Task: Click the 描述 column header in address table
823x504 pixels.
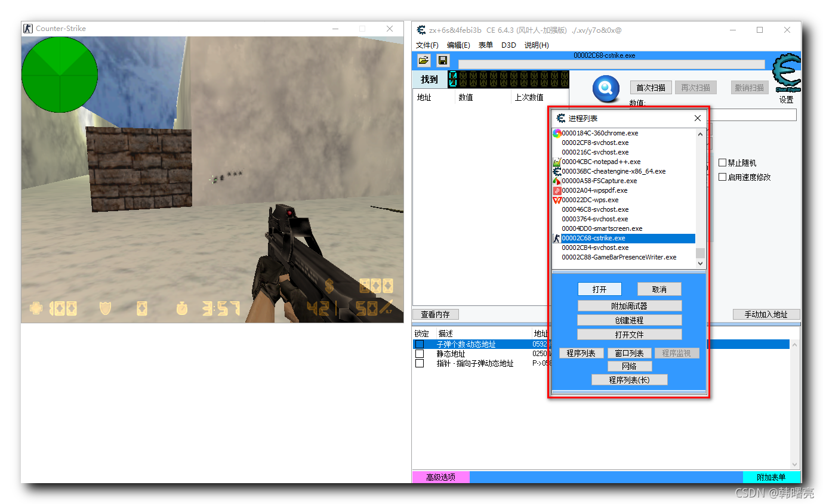Action: tap(445, 333)
